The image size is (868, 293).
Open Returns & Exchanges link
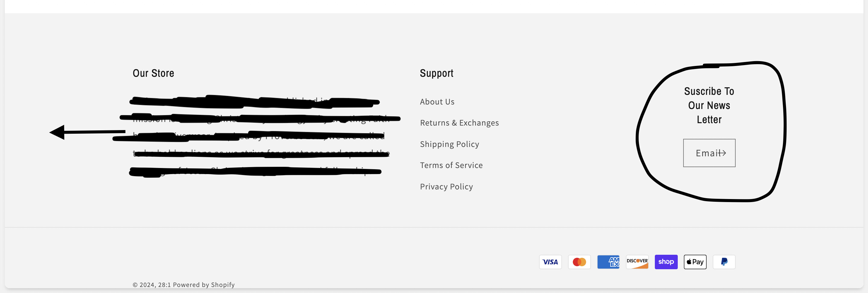[459, 123]
